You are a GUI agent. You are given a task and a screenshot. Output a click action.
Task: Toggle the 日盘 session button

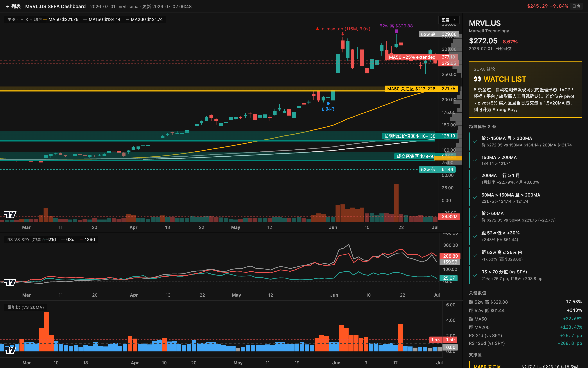coord(576,6)
